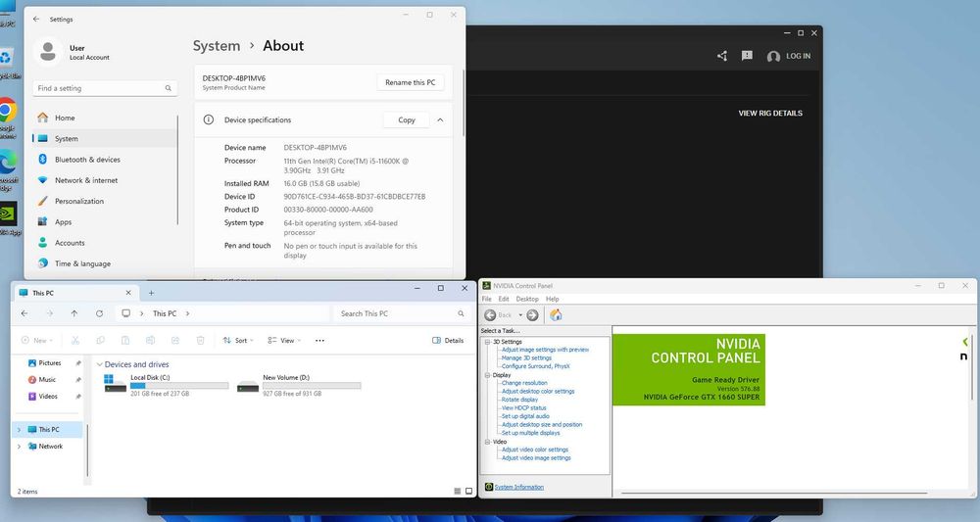
Task: Collapse Devices and drives group
Action: 99,364
